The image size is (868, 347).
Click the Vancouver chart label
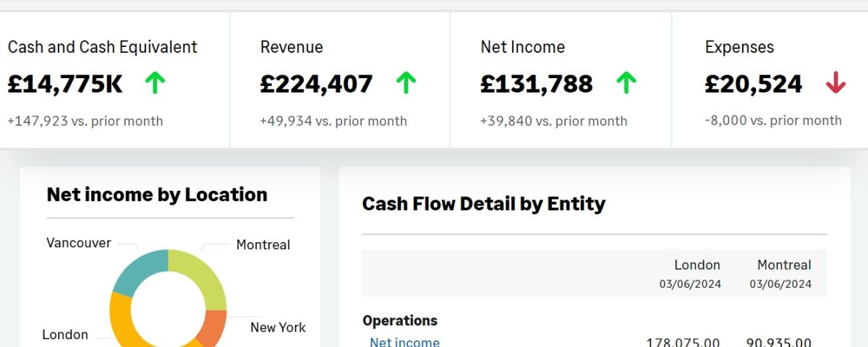tap(79, 243)
